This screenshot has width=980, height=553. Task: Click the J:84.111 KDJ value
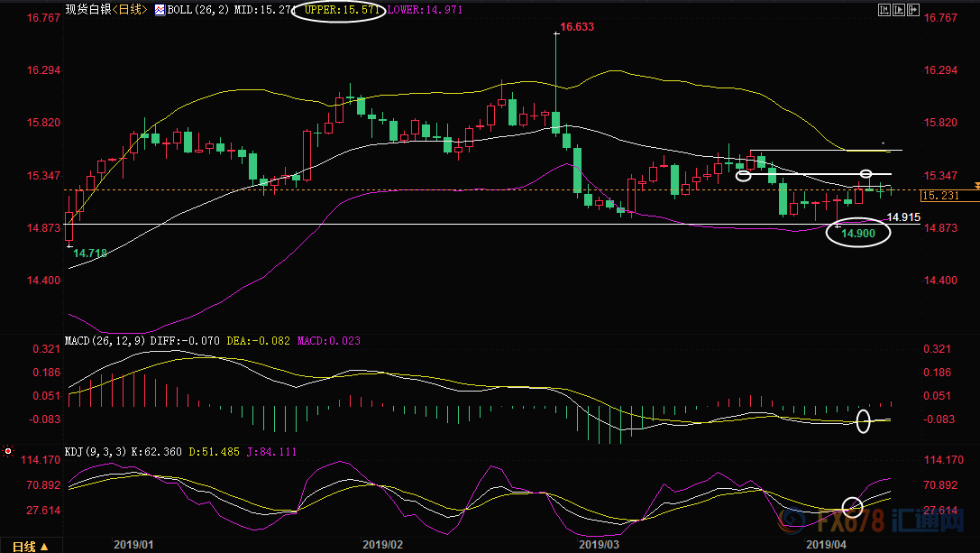click(x=270, y=451)
